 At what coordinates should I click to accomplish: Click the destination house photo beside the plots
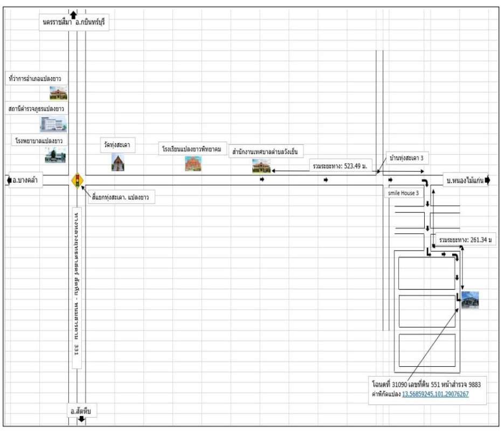click(470, 300)
